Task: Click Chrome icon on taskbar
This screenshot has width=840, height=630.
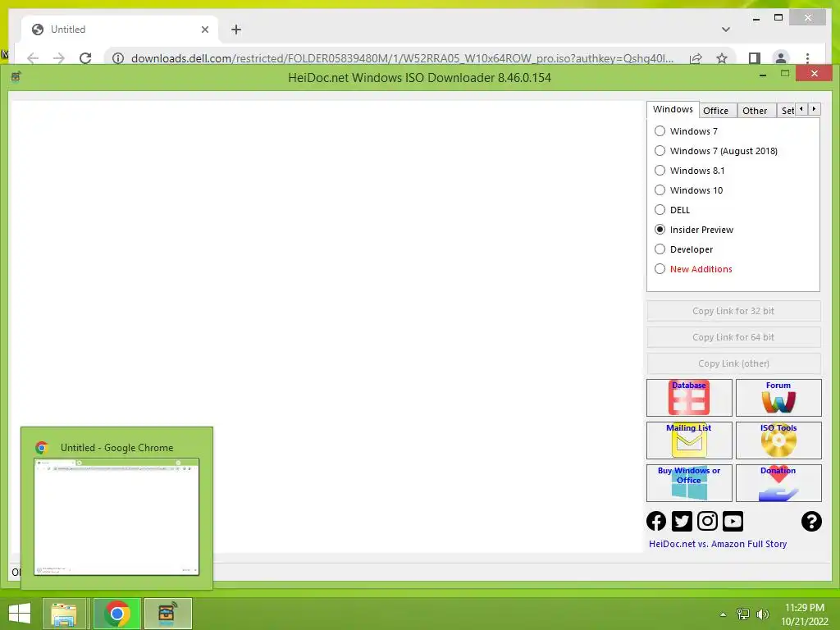Action: [x=116, y=614]
